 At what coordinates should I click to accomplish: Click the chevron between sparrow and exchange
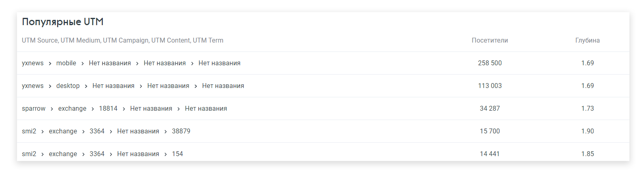pyautogui.click(x=52, y=109)
